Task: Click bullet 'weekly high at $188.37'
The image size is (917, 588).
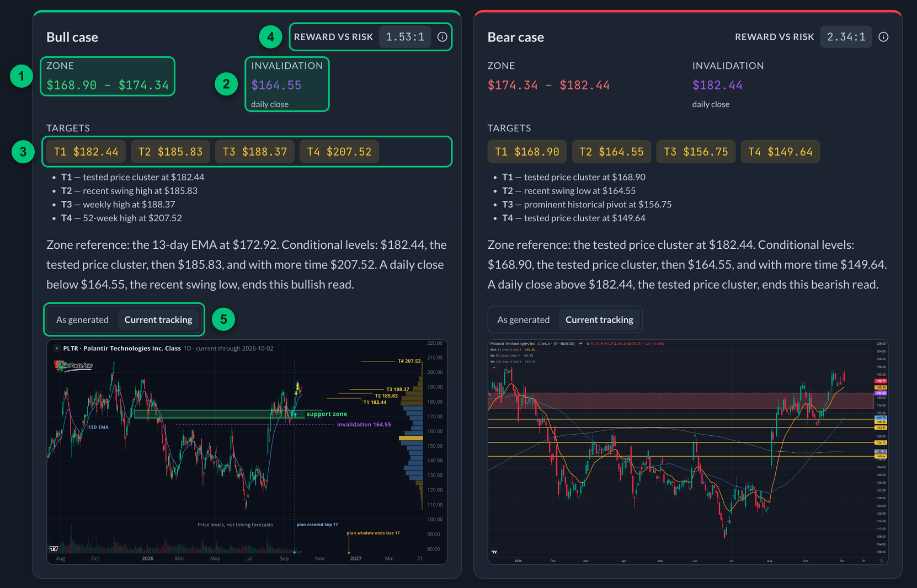Action: pyautogui.click(x=118, y=205)
